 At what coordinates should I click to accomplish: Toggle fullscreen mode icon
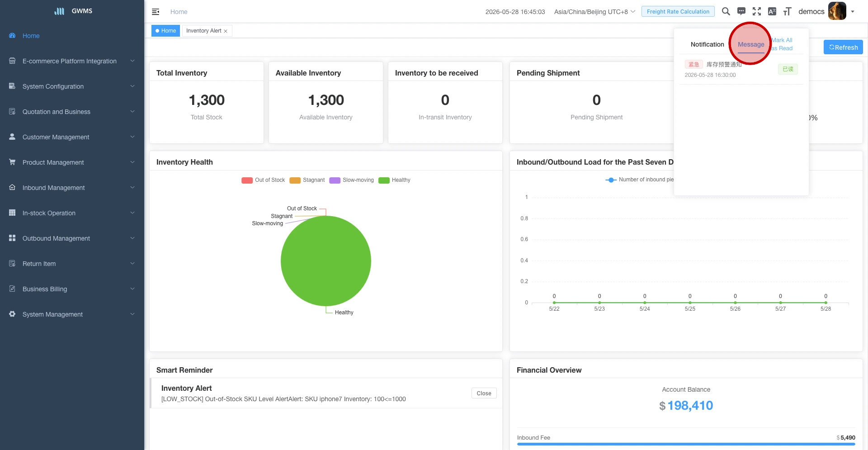[x=757, y=11]
